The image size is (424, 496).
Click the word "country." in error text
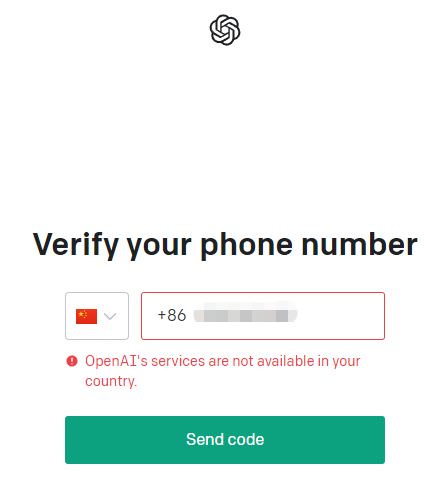pos(111,381)
